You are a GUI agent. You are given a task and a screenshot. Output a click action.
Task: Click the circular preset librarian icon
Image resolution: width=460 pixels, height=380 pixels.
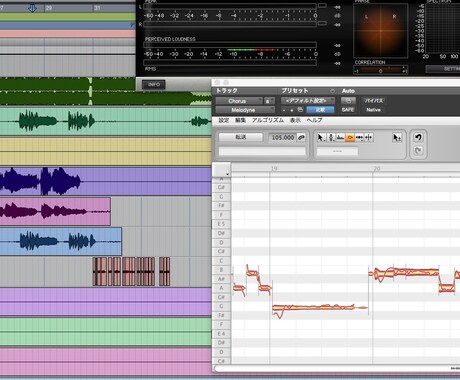[332, 91]
